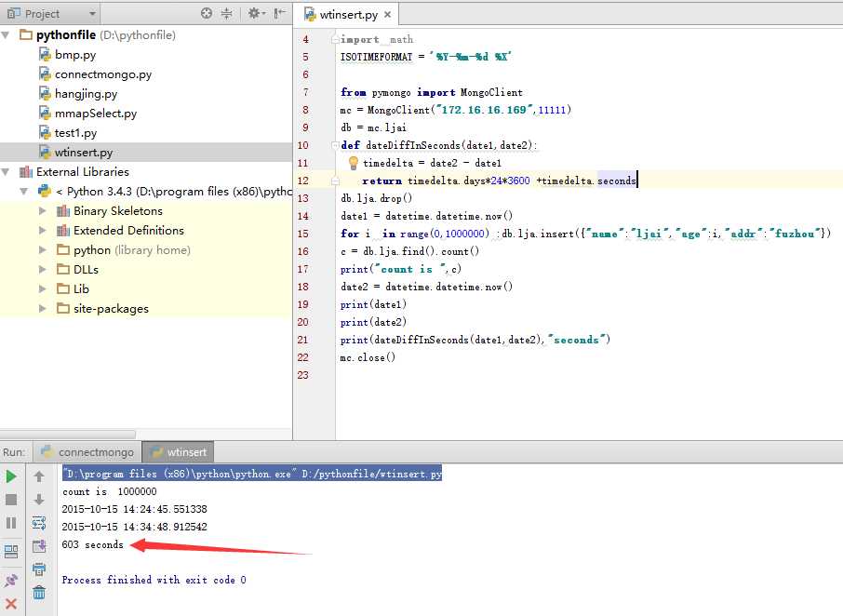Click the up arrow in the console toolbar
Image resolution: width=843 pixels, height=616 pixels.
coord(39,476)
